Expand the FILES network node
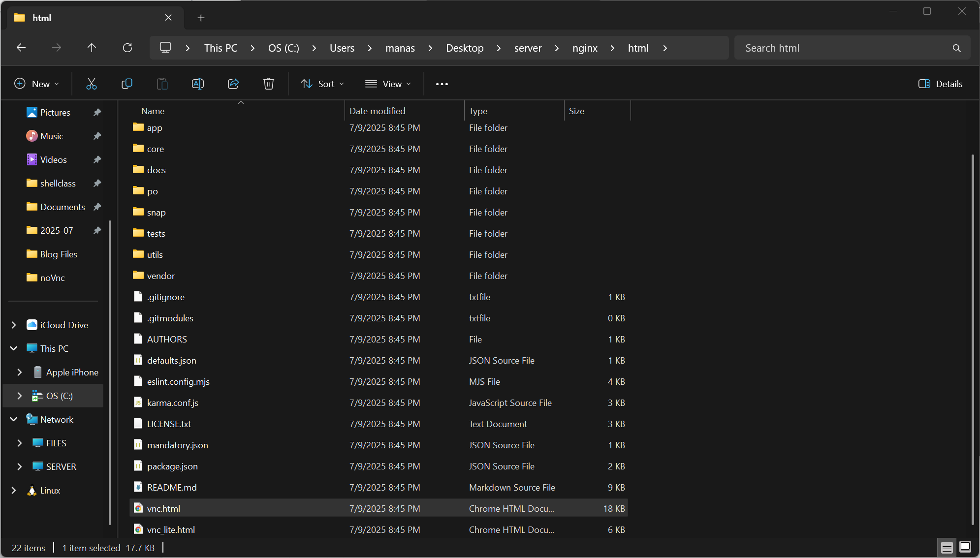980x558 pixels. (x=20, y=443)
